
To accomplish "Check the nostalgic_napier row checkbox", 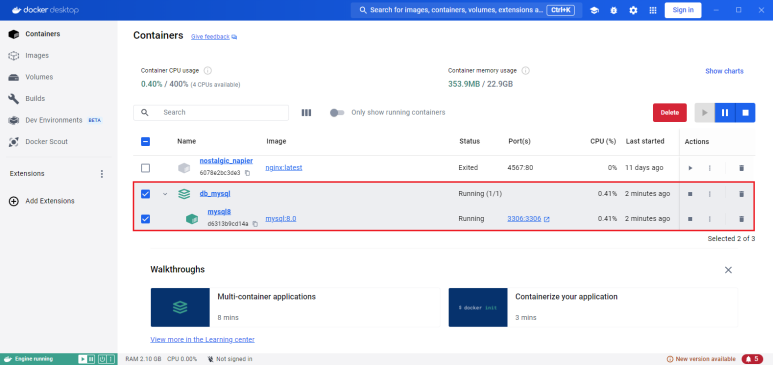I will 145,168.
